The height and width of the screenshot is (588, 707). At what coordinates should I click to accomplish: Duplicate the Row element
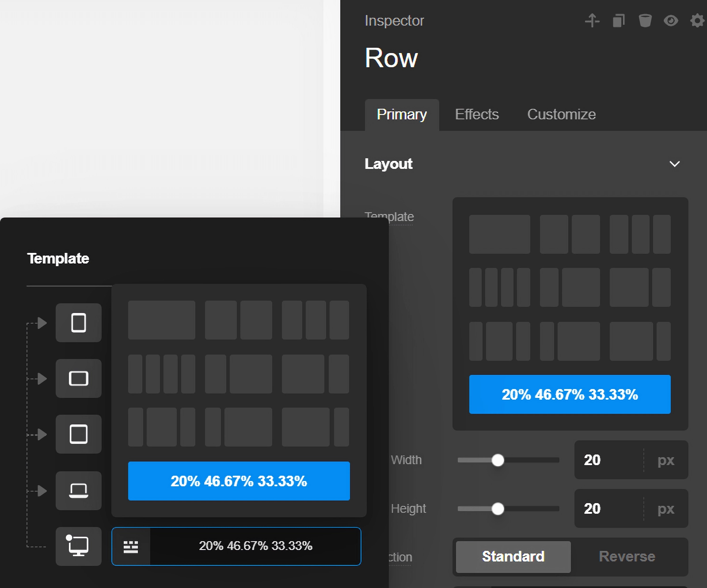coord(619,21)
